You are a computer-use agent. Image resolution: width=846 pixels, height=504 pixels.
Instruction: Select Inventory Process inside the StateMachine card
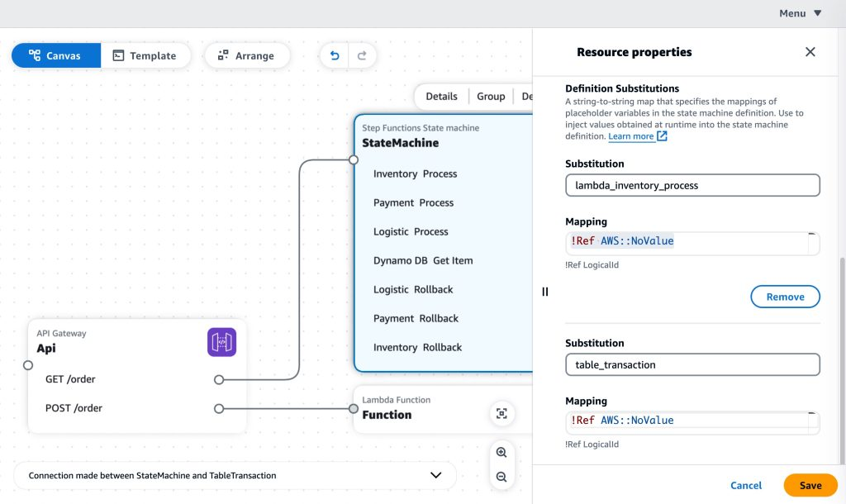point(415,174)
